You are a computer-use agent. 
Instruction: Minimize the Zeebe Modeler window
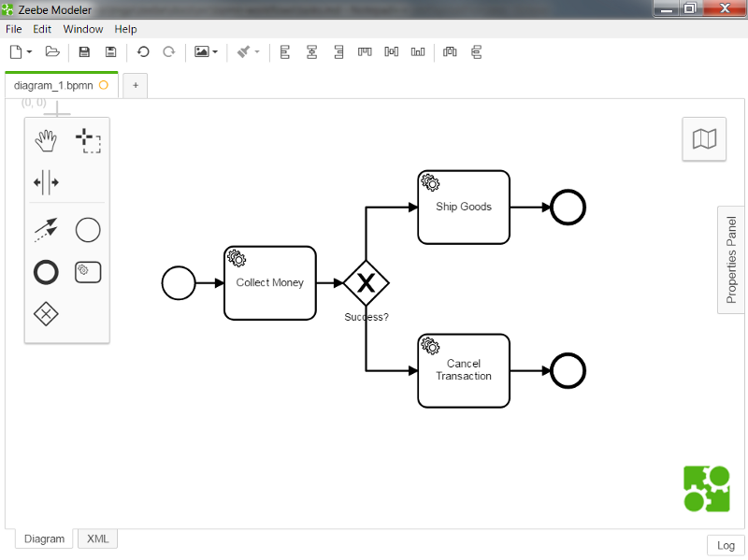(667, 8)
